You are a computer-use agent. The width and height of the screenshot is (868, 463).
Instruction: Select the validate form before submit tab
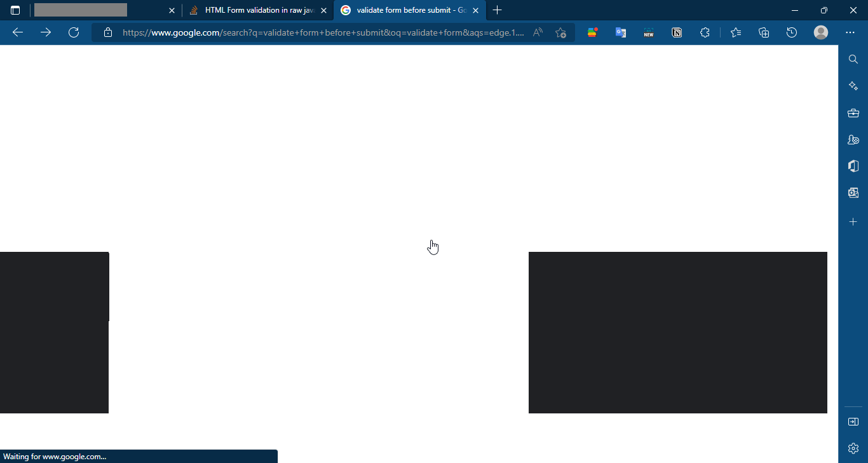[x=407, y=10]
